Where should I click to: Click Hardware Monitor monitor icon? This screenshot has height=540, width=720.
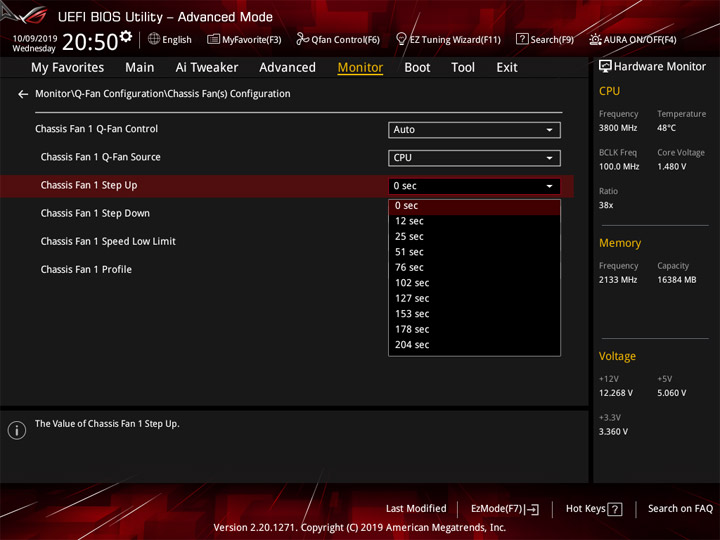[605, 67]
